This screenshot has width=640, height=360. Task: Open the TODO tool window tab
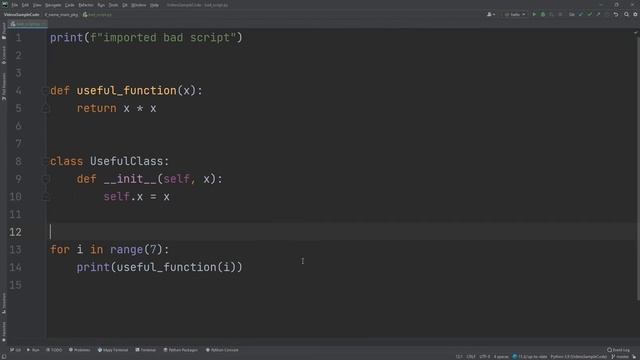pos(54,350)
